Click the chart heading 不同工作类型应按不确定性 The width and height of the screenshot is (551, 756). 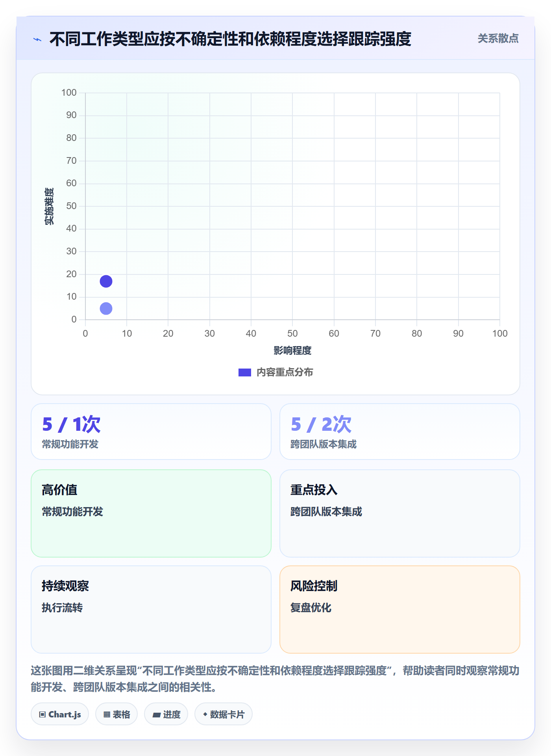tap(230, 39)
